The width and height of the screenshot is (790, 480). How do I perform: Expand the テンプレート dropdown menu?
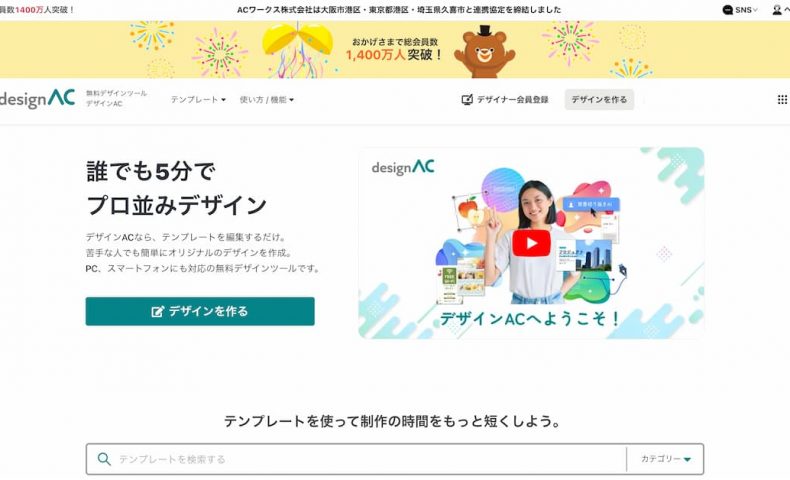tap(198, 100)
